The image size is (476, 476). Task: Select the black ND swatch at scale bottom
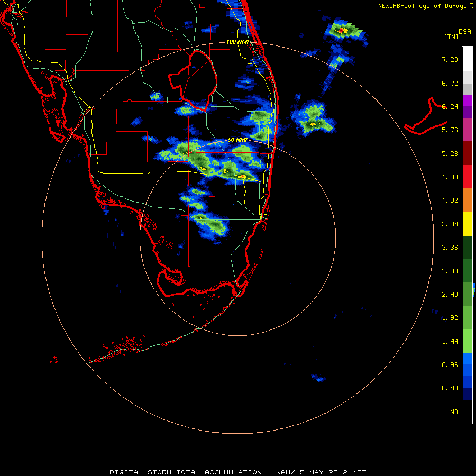pos(467,411)
